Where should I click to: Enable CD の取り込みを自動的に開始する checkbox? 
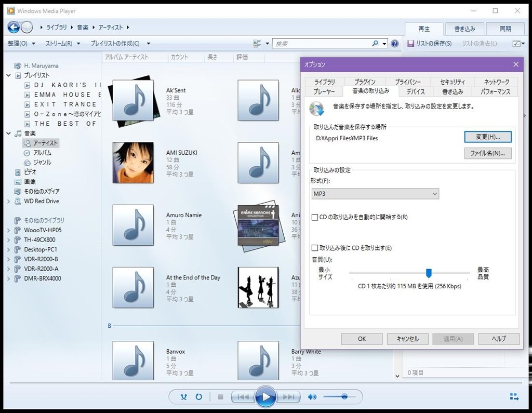[314, 217]
